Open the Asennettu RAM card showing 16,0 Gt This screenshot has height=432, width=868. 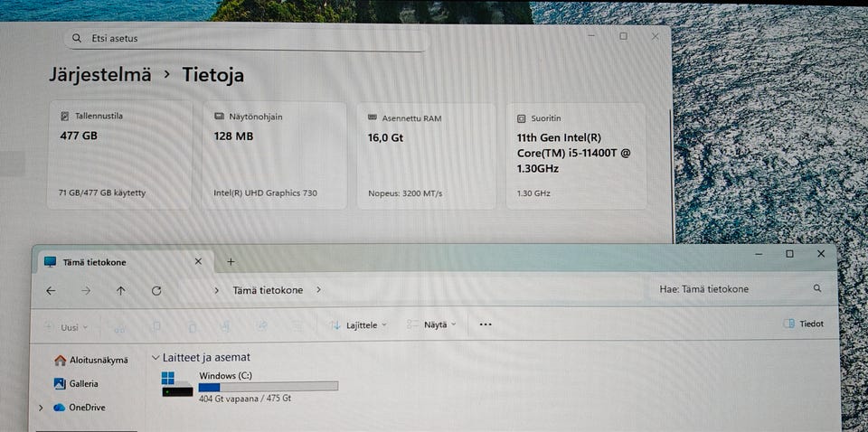[x=426, y=156]
